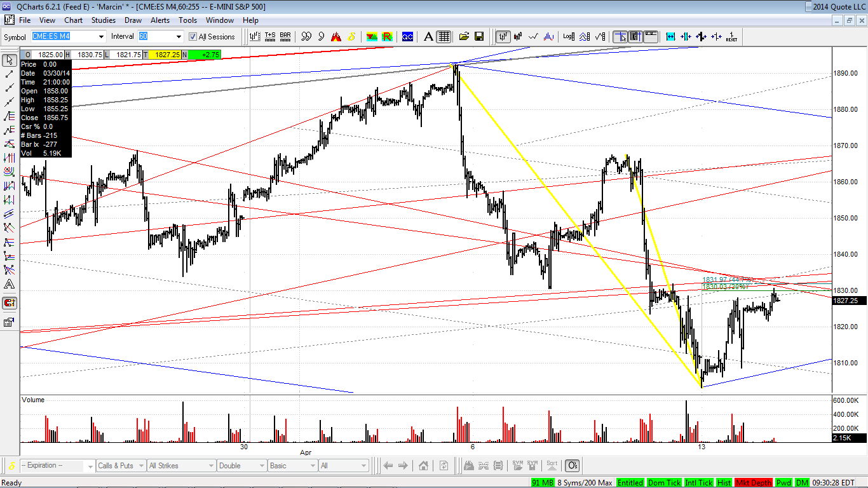This screenshot has width=868, height=488.
Task: Toggle the Os button in options toolbar
Action: [x=572, y=466]
